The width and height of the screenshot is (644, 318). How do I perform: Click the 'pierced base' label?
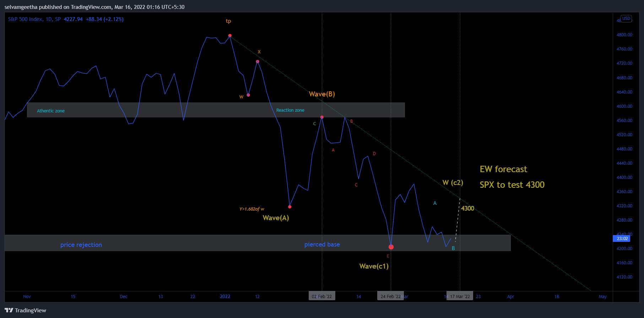(x=322, y=244)
